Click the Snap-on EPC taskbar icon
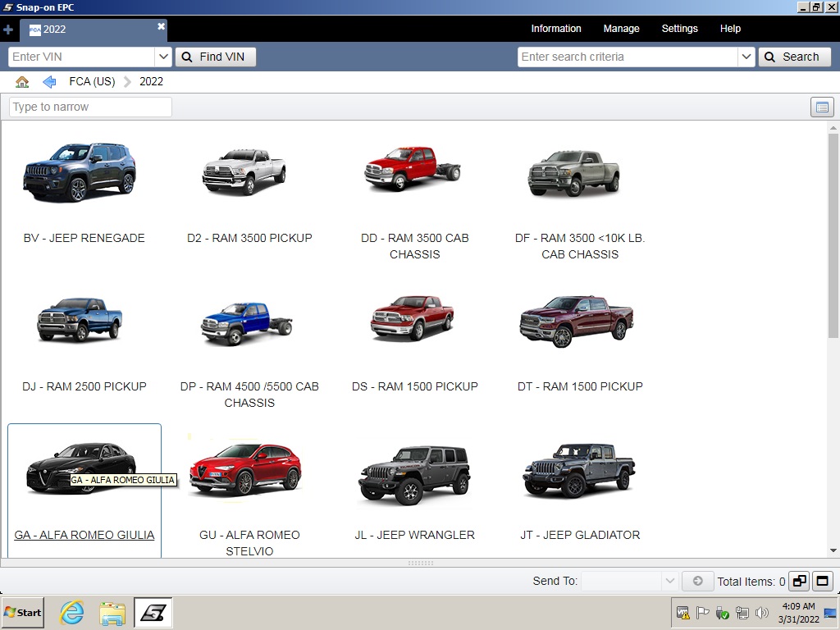 (x=153, y=613)
